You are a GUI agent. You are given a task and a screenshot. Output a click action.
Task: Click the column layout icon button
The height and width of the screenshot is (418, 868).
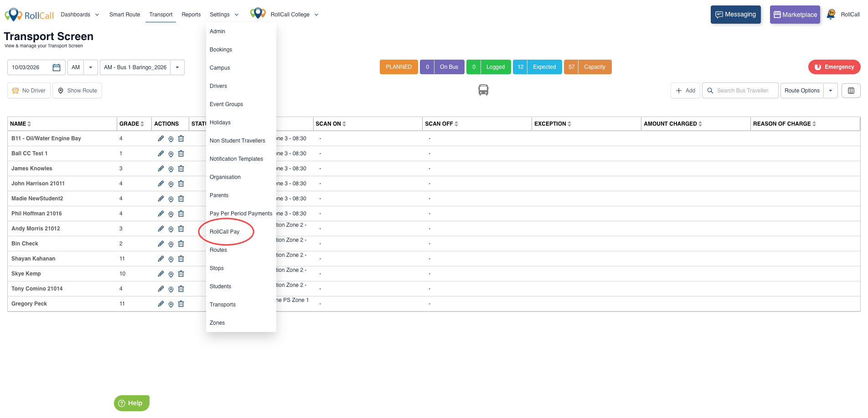point(851,91)
